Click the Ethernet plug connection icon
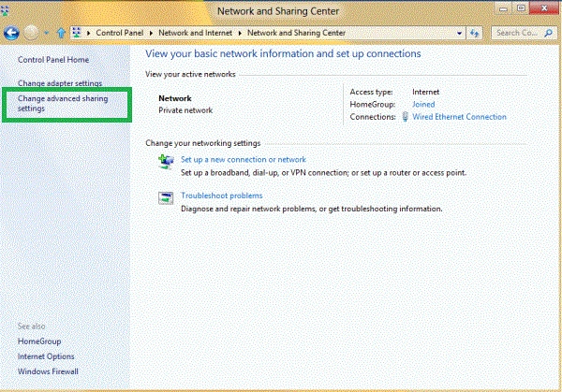The width and height of the screenshot is (562, 392). tap(405, 117)
